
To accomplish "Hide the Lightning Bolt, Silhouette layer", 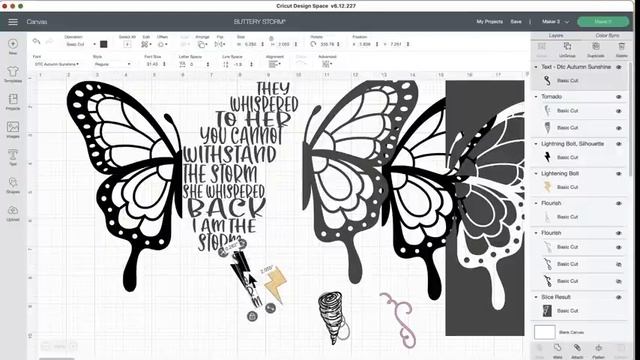I will point(619,144).
